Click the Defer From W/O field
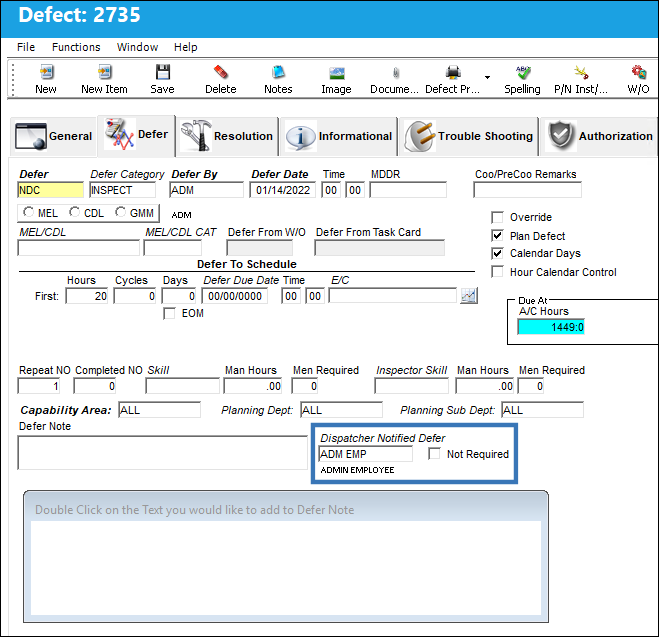 pyautogui.click(x=260, y=248)
